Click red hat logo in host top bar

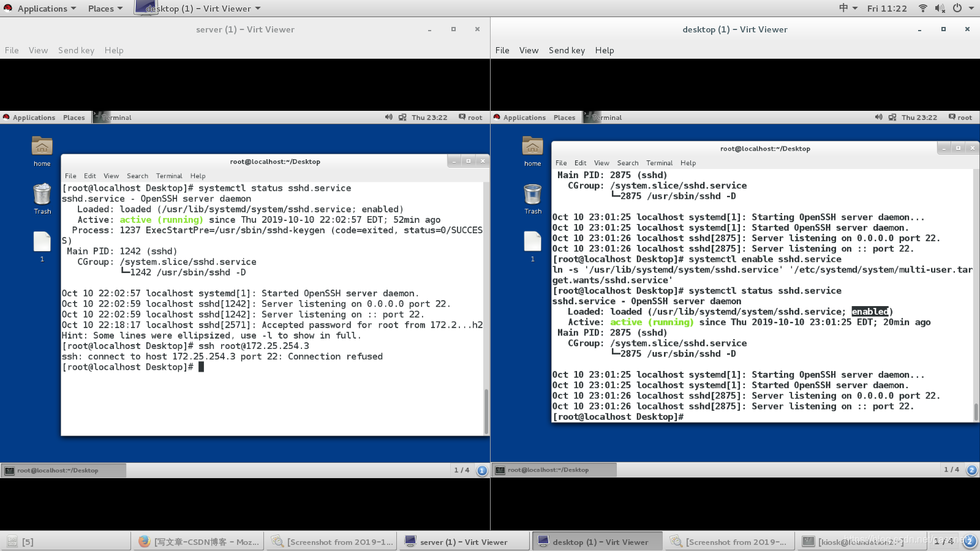pos(8,8)
